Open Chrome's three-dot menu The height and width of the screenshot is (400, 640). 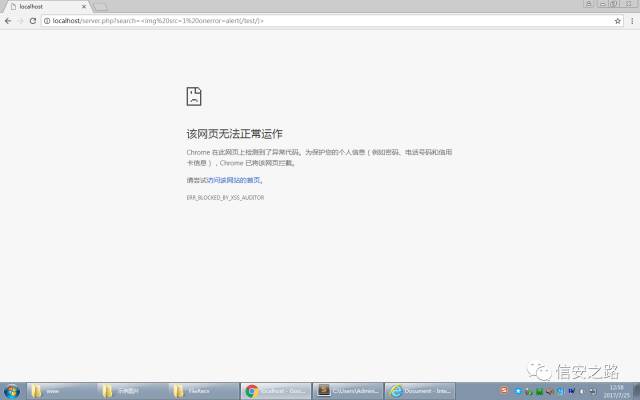tap(632, 21)
